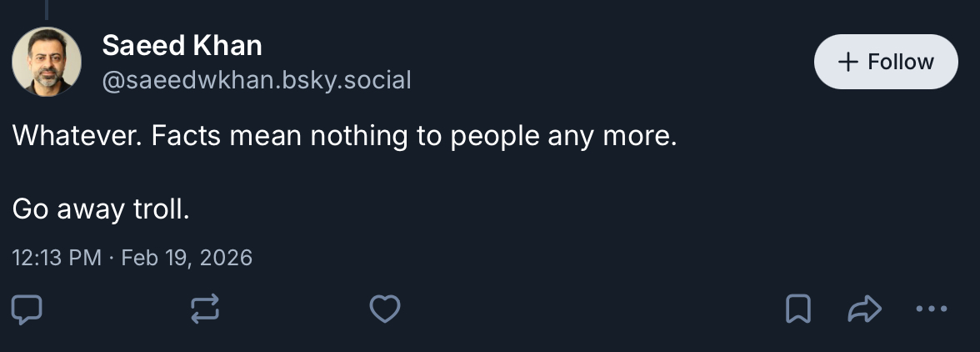
Task: Open the @saeedwkhan.bsky.social handle link
Action: (x=257, y=80)
